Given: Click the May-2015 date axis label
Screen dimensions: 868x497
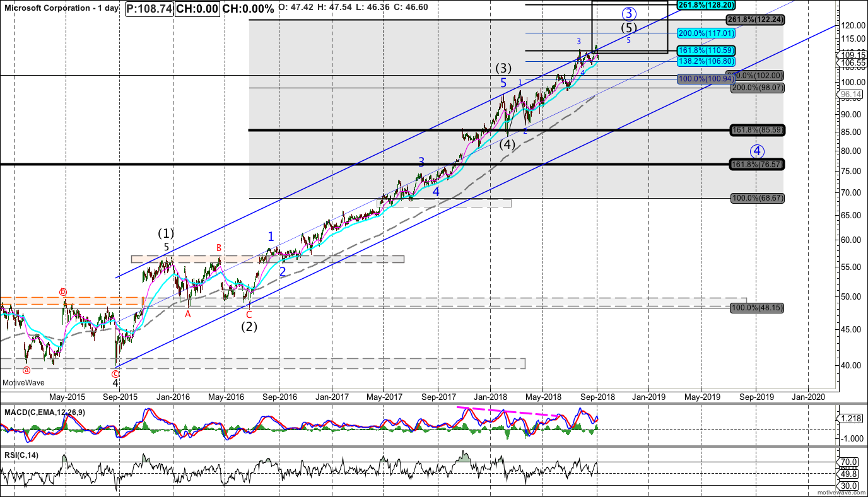Looking at the screenshot, I should pyautogui.click(x=66, y=397).
